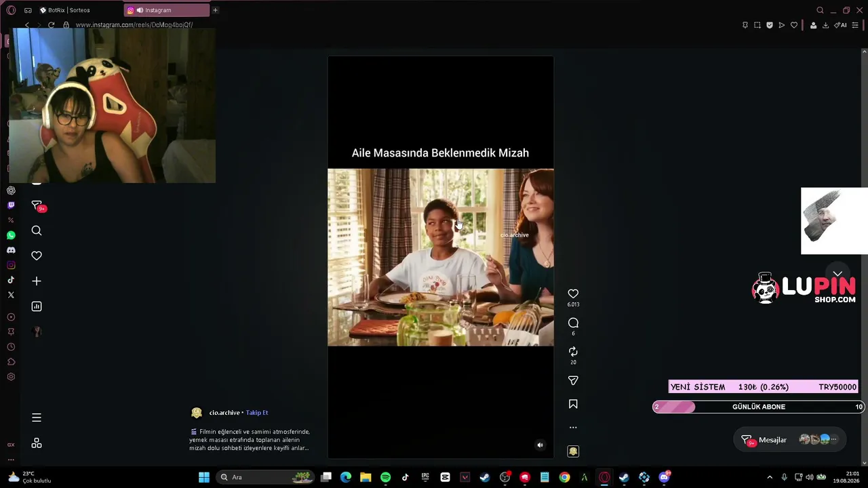
Task: Open the Easy Setup menu icon
Action: pos(855,25)
